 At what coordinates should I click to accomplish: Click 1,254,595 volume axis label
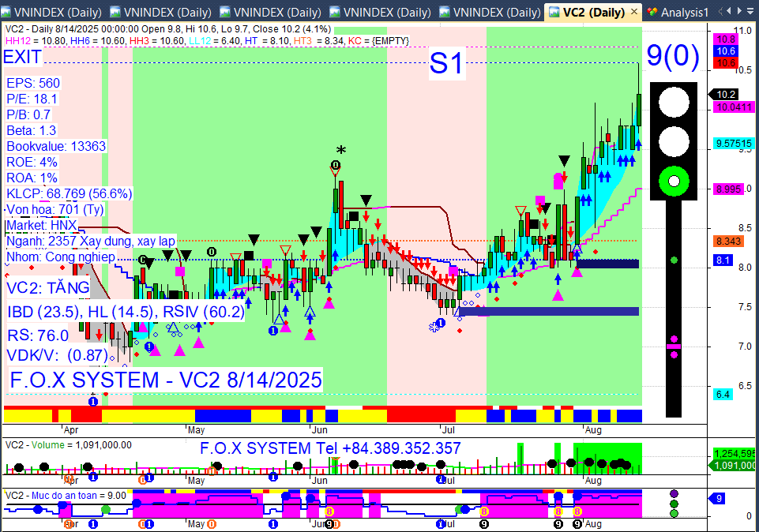(735, 454)
